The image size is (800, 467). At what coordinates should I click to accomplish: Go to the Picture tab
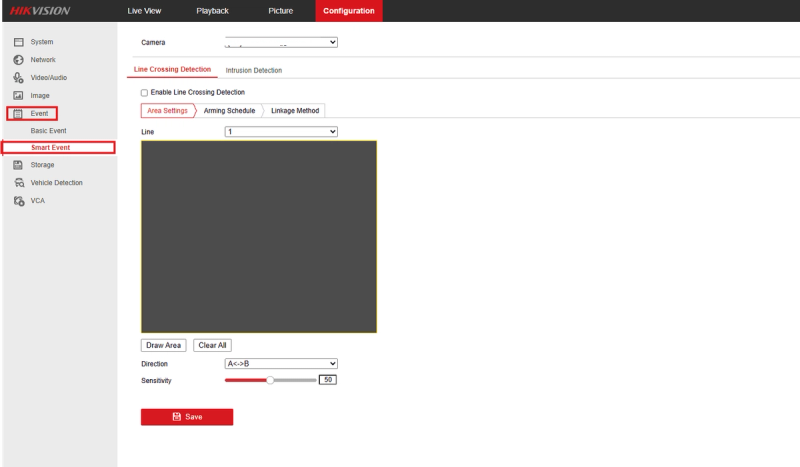pyautogui.click(x=281, y=11)
